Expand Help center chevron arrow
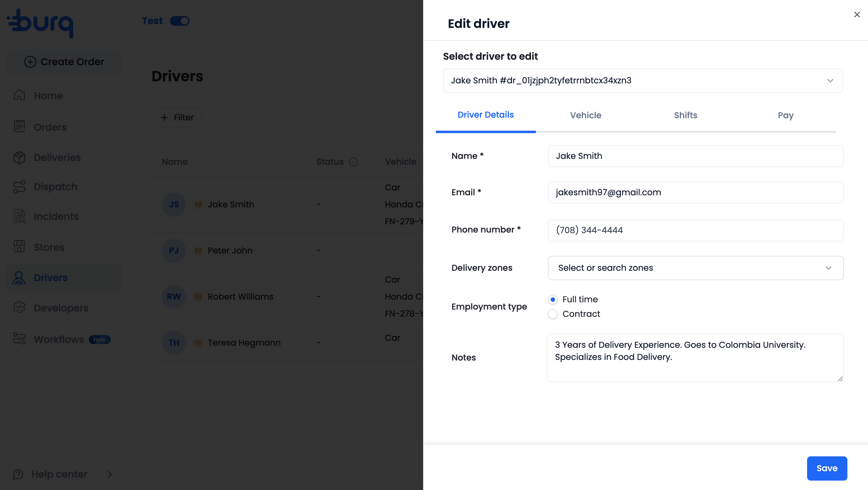 point(109,474)
